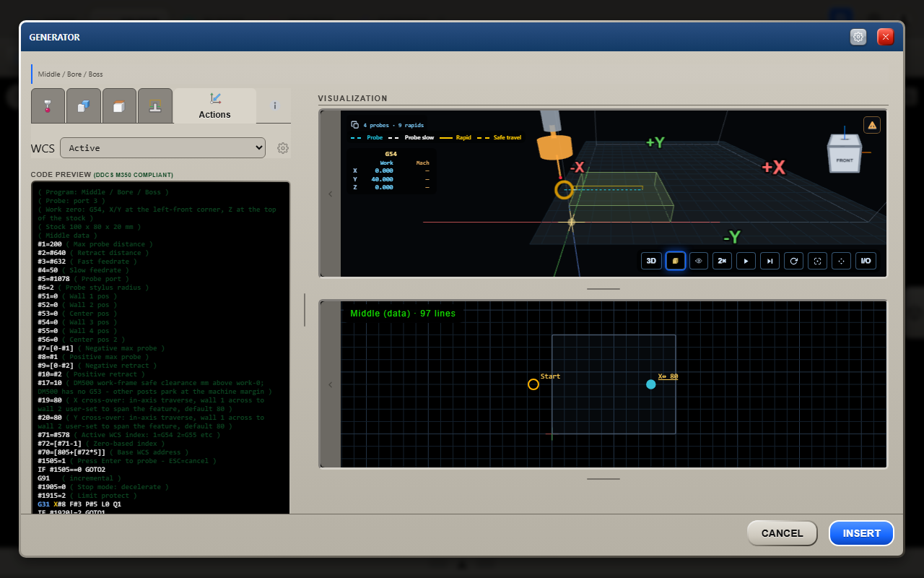Click the "Middle / Bore / Boss" breadcrumb text
924x578 pixels.
click(71, 74)
